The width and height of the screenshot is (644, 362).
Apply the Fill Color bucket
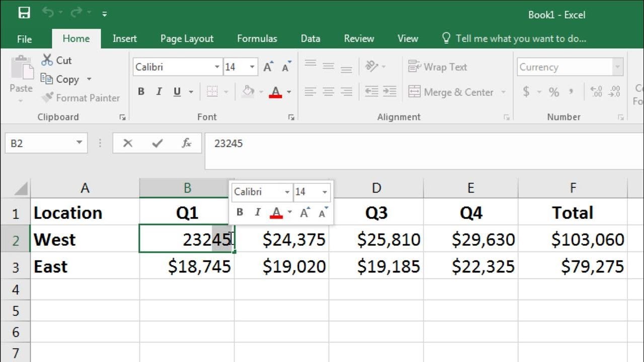pyautogui.click(x=248, y=92)
